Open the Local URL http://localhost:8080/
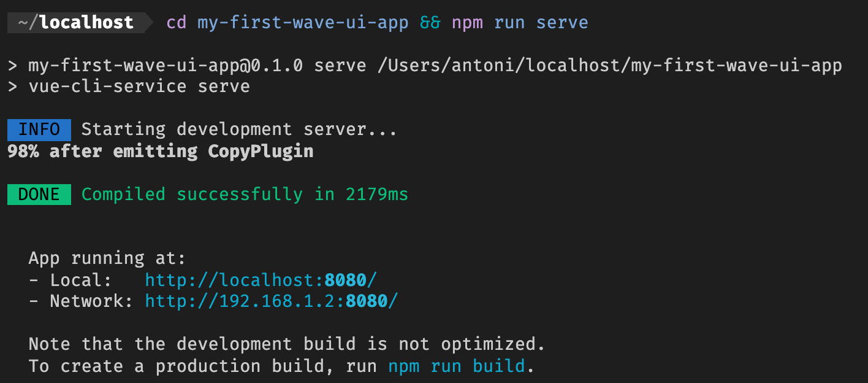868x383 pixels. pyautogui.click(x=260, y=279)
